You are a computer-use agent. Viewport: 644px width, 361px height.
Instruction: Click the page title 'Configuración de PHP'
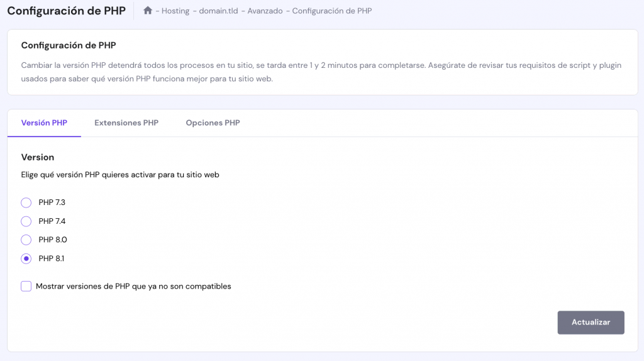pyautogui.click(x=67, y=11)
